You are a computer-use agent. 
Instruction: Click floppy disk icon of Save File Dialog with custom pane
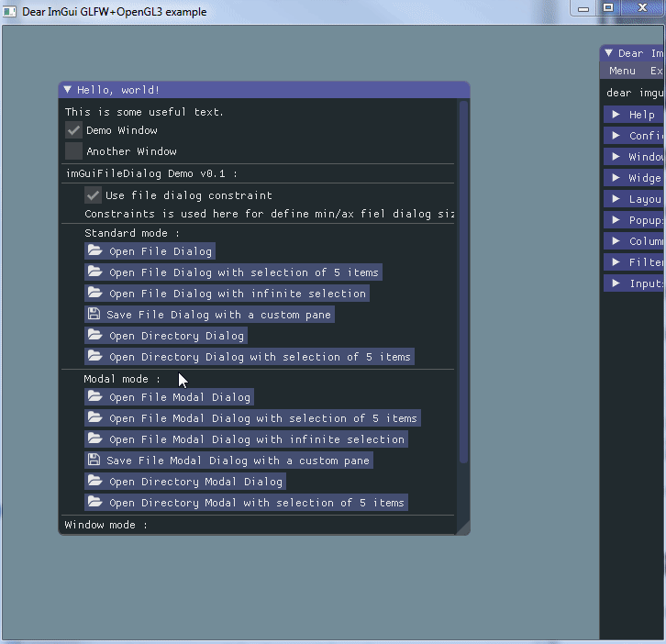pyautogui.click(x=94, y=314)
